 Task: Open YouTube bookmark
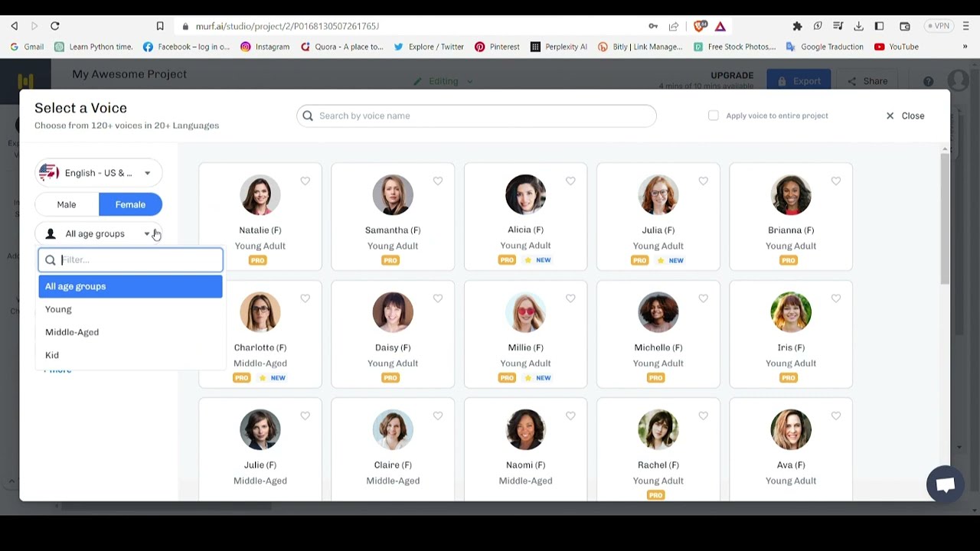[x=897, y=47]
